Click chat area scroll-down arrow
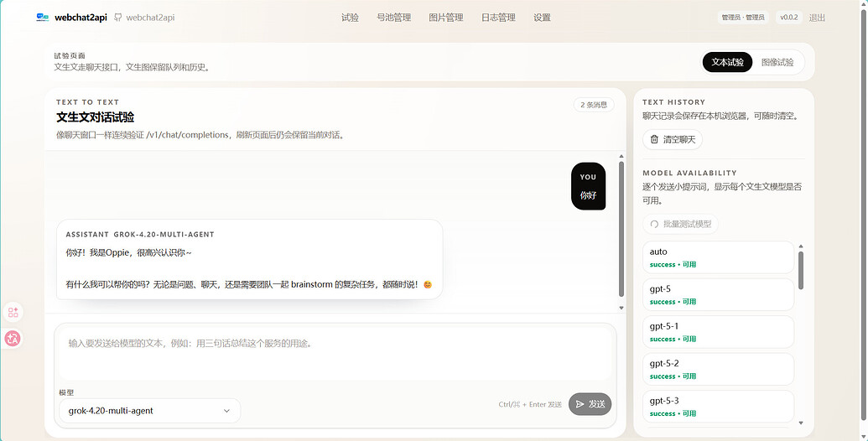The height and width of the screenshot is (441, 868). [x=621, y=308]
